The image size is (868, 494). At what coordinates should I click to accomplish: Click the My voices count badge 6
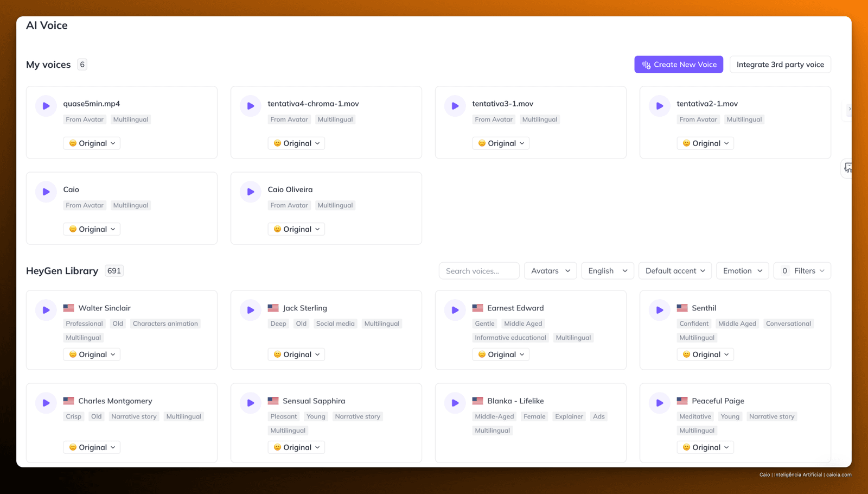pyautogui.click(x=82, y=65)
